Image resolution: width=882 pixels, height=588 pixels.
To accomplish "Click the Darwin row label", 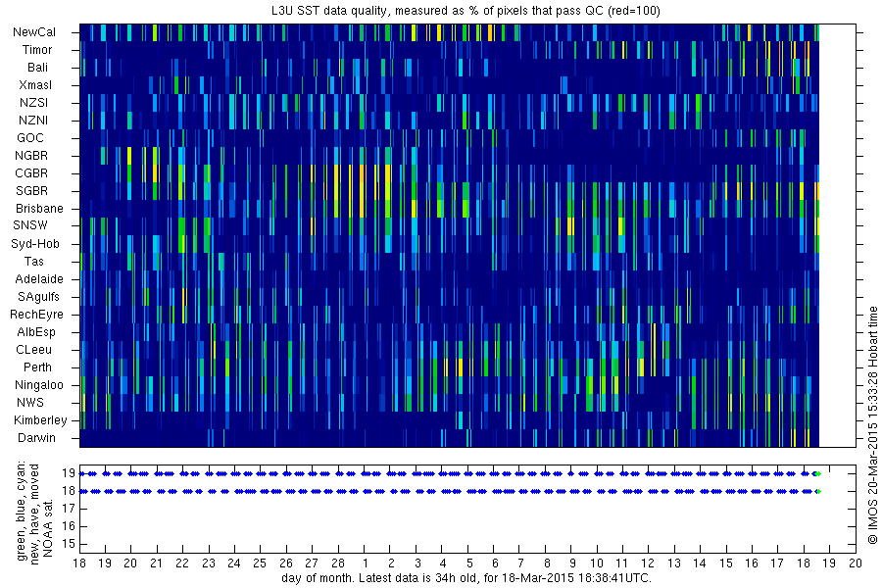I will pyautogui.click(x=36, y=437).
